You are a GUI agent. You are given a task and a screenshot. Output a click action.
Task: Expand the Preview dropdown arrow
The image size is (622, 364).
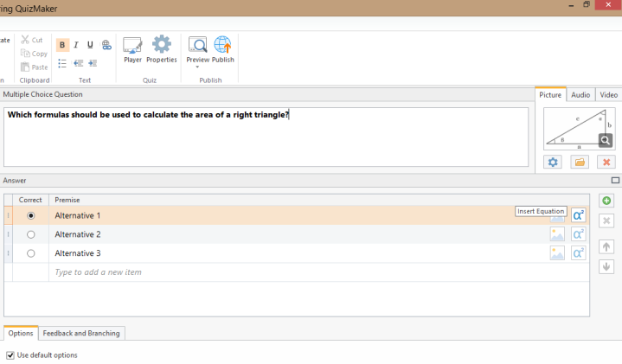click(197, 67)
